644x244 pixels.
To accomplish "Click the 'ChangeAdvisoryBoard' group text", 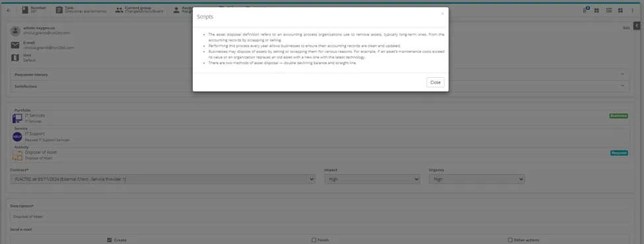I will (x=144, y=11).
